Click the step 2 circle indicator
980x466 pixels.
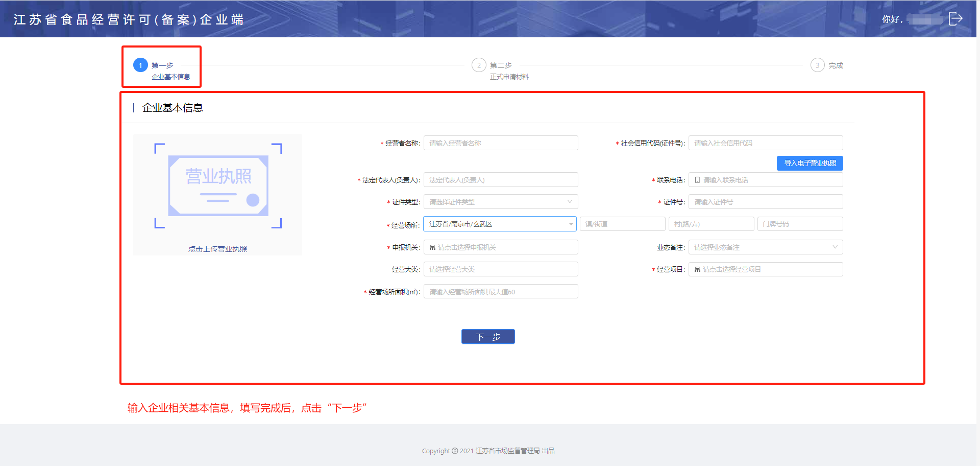(479, 65)
